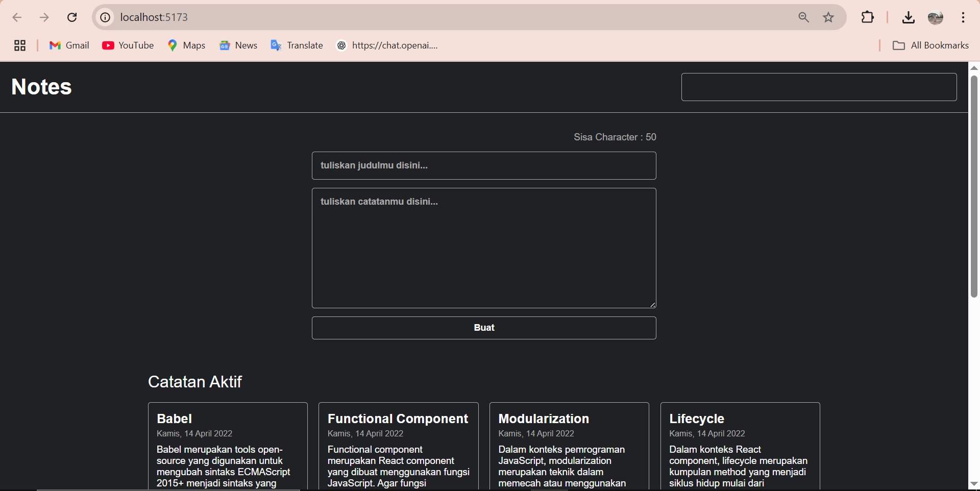Select the Babel note card title
This screenshot has height=491, width=980.
coord(174,419)
